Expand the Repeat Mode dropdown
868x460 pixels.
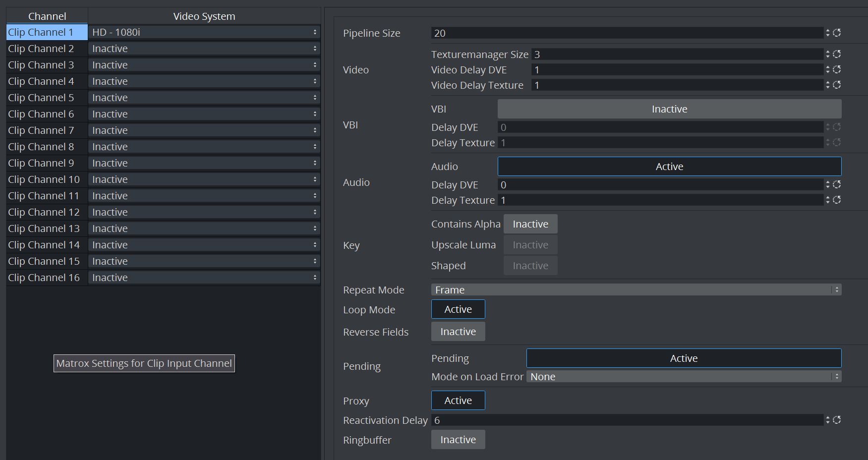click(636, 290)
